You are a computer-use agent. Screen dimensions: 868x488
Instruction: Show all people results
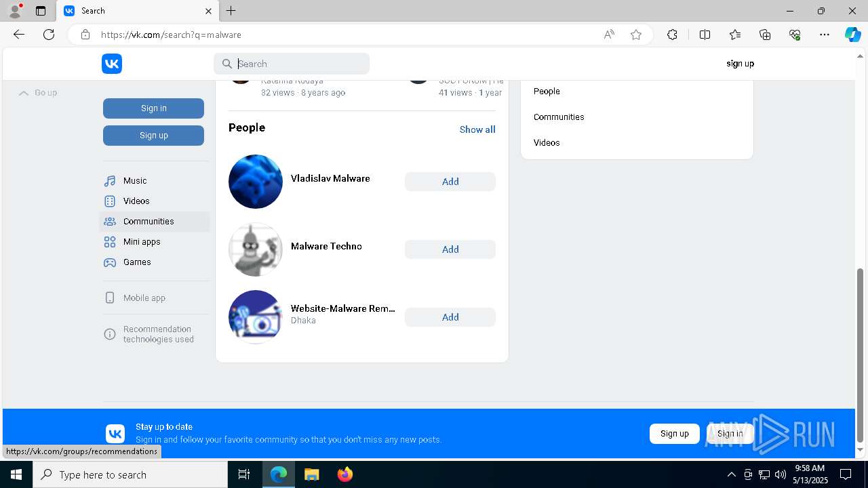tap(477, 129)
